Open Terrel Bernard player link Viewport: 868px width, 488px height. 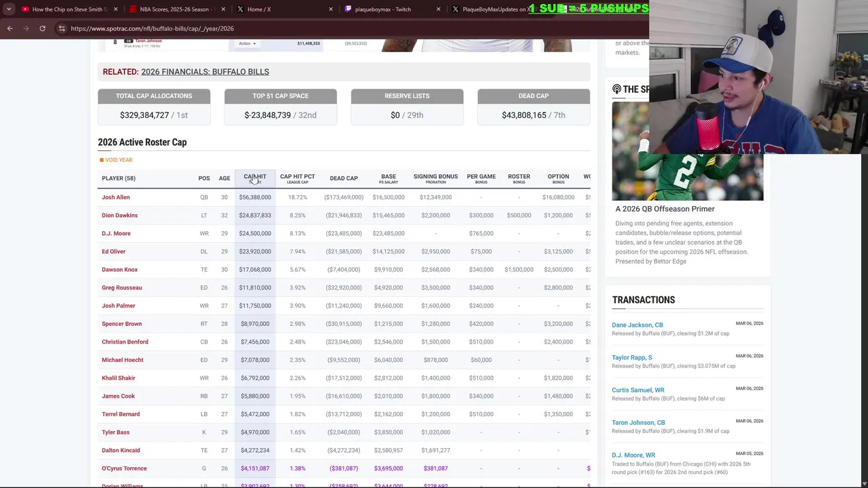coord(121,414)
